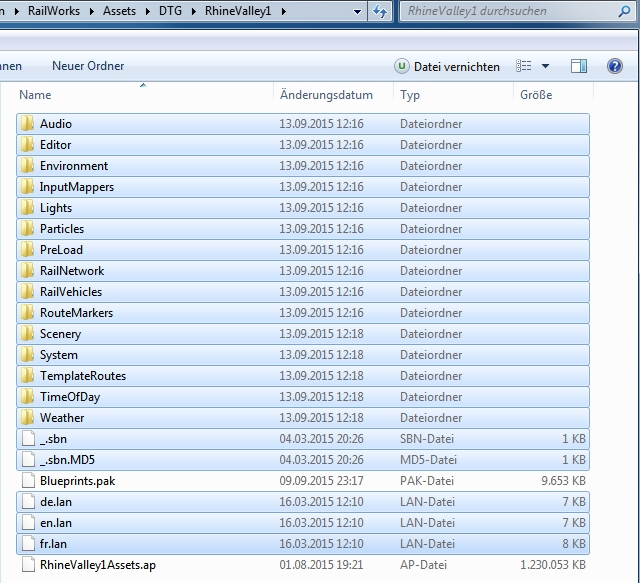
Task: Click the TemplateRoutes folder icon
Action: 27,375
